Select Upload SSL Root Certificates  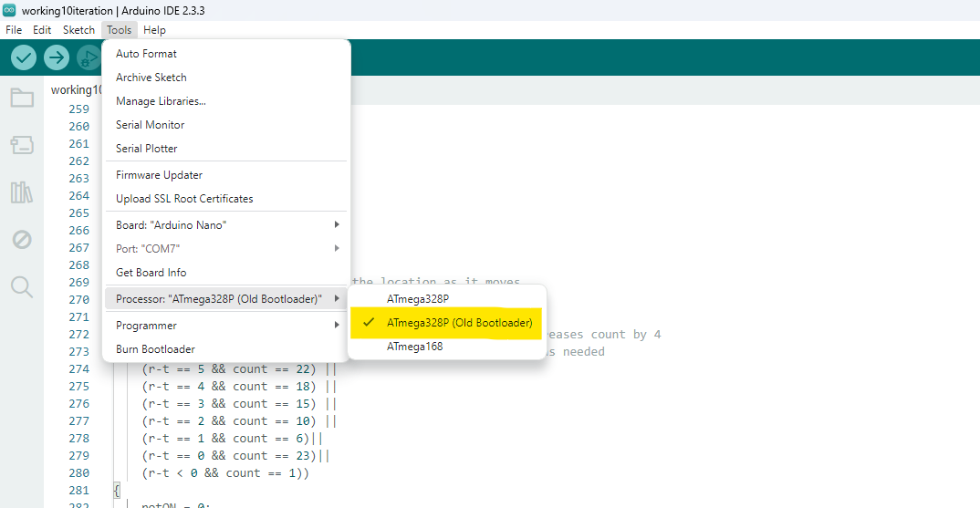click(225, 199)
